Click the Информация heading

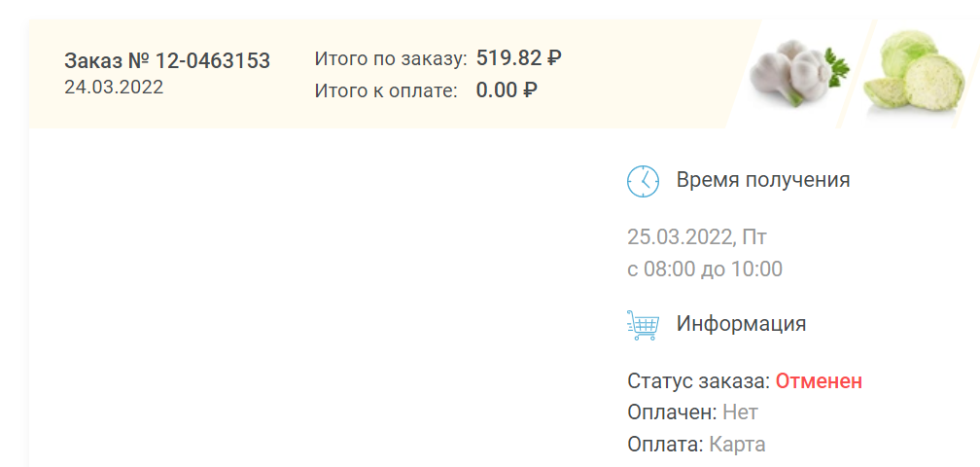point(741,324)
